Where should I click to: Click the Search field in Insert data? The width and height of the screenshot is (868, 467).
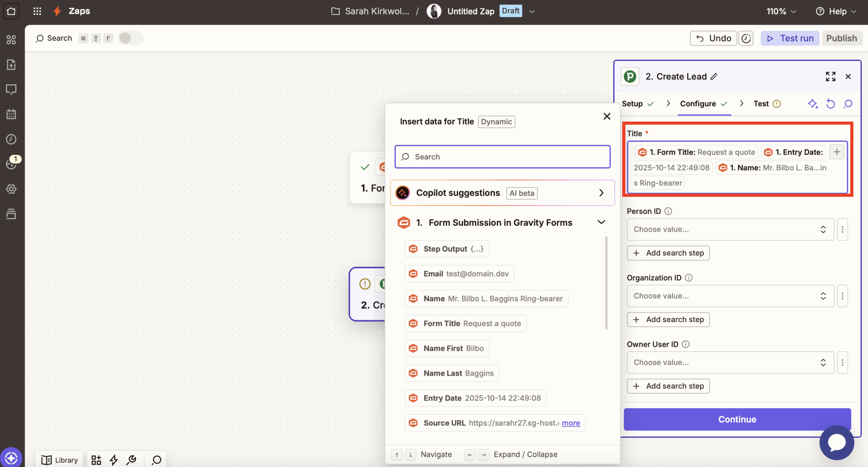[x=502, y=157]
